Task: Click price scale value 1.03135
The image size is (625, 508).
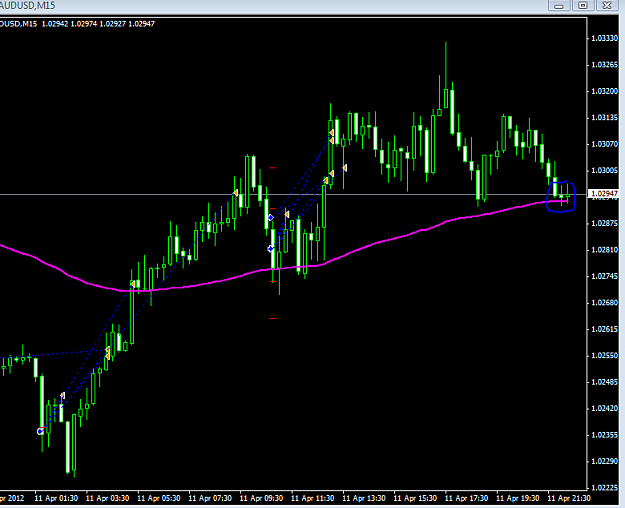Action: tap(604, 118)
